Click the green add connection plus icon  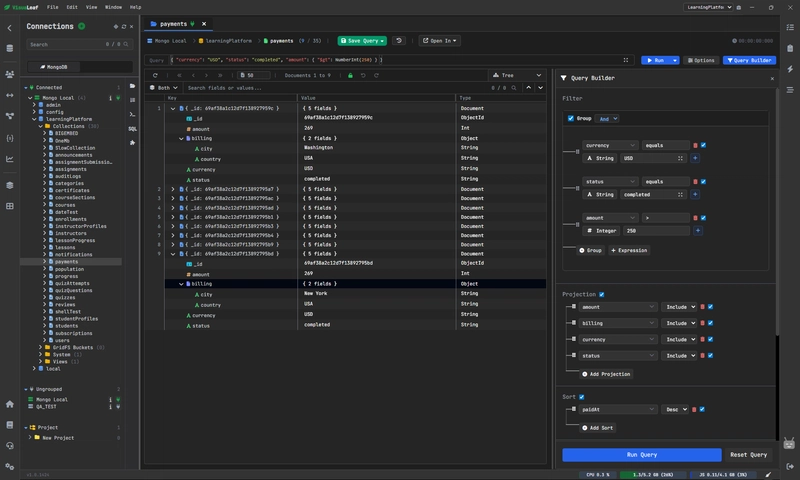[x=81, y=26]
